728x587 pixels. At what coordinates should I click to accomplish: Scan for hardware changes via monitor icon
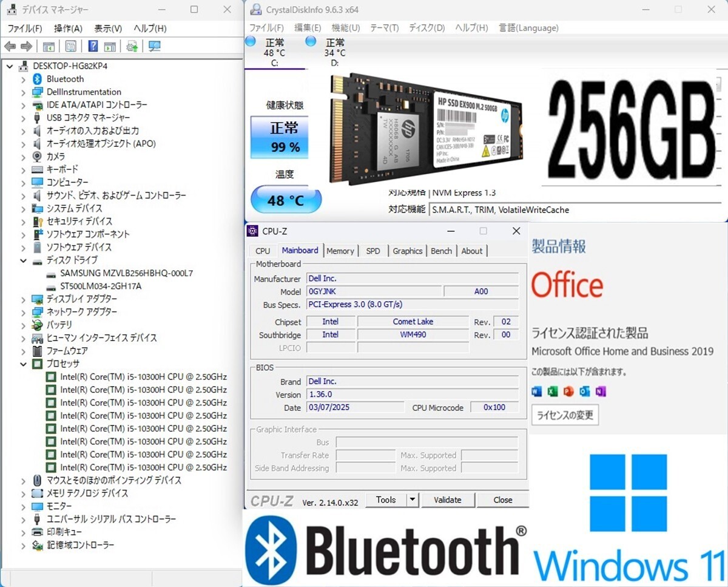click(x=154, y=47)
